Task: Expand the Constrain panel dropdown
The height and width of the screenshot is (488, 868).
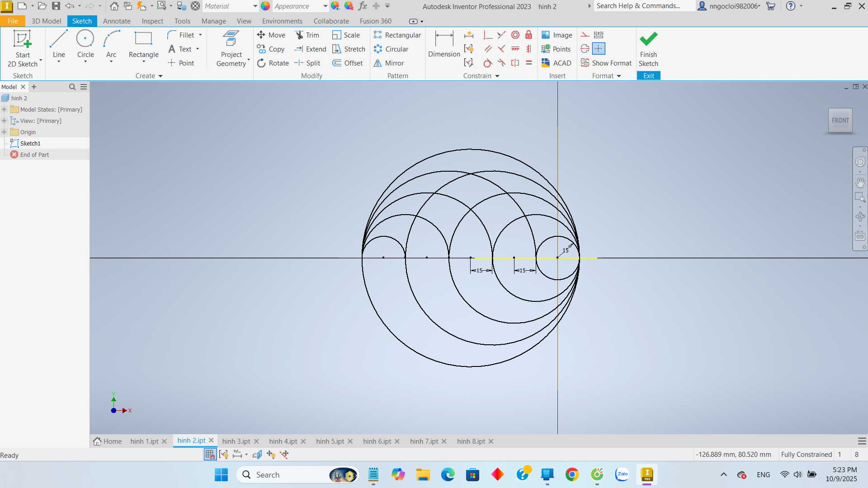Action: 497,76
